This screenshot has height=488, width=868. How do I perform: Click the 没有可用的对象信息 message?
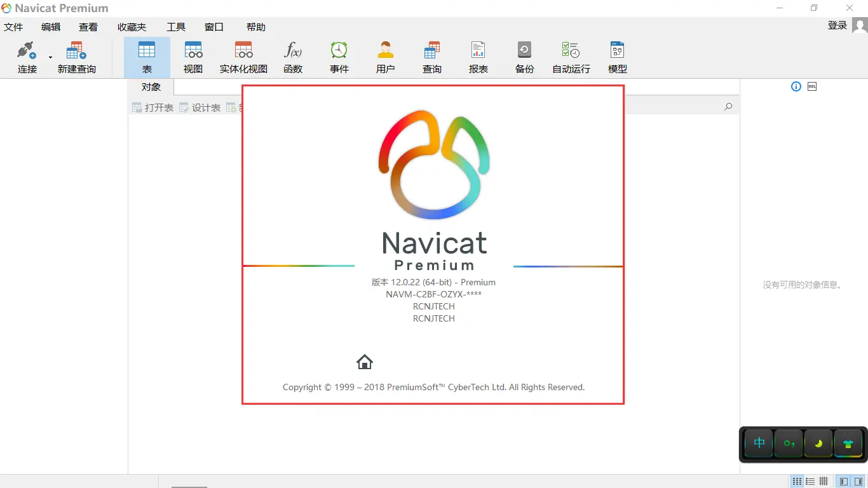pyautogui.click(x=804, y=285)
